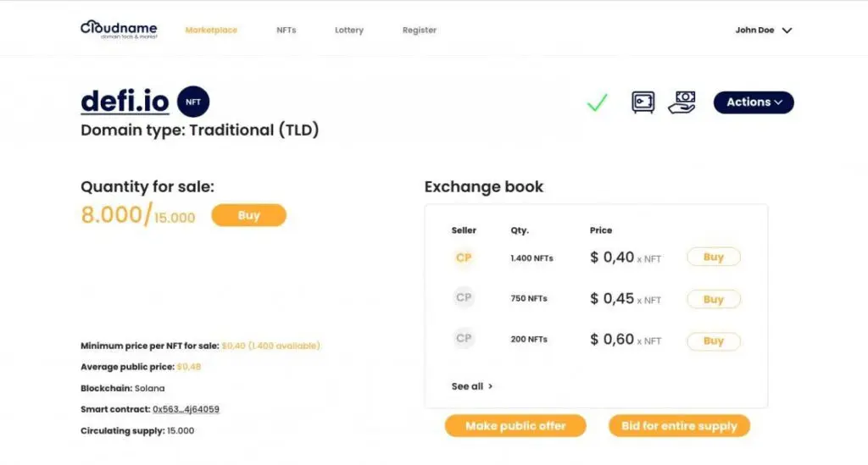Expand the John Doe user menu
This screenshot has height=465, width=868.
763,30
